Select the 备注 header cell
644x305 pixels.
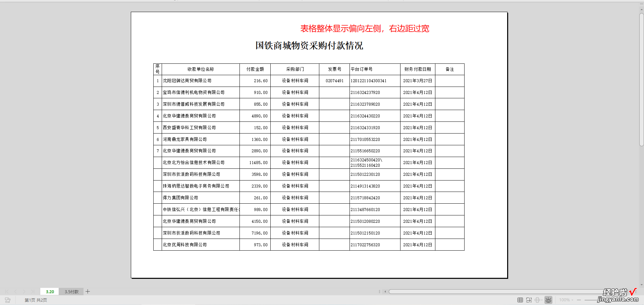pyautogui.click(x=450, y=69)
